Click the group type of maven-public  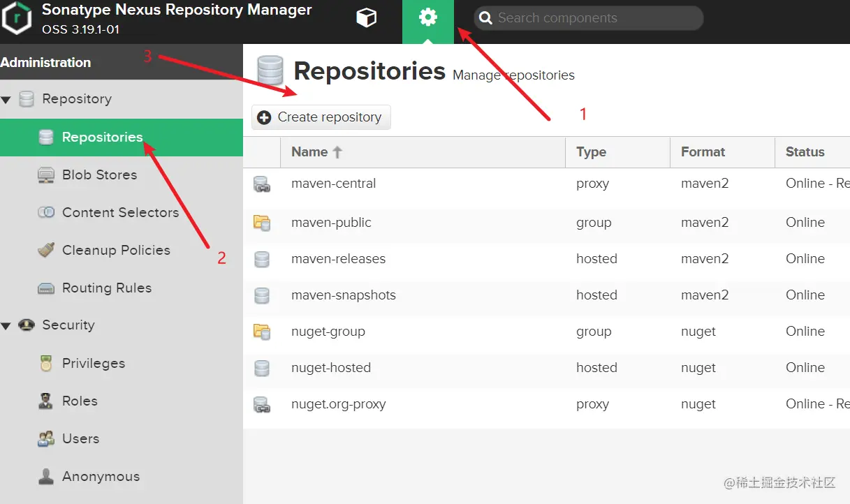point(594,223)
